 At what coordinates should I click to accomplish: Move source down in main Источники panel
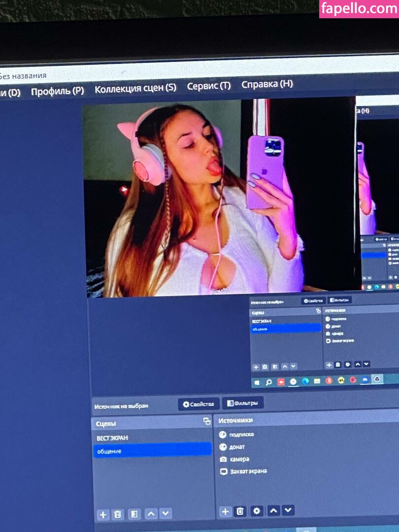288,510
